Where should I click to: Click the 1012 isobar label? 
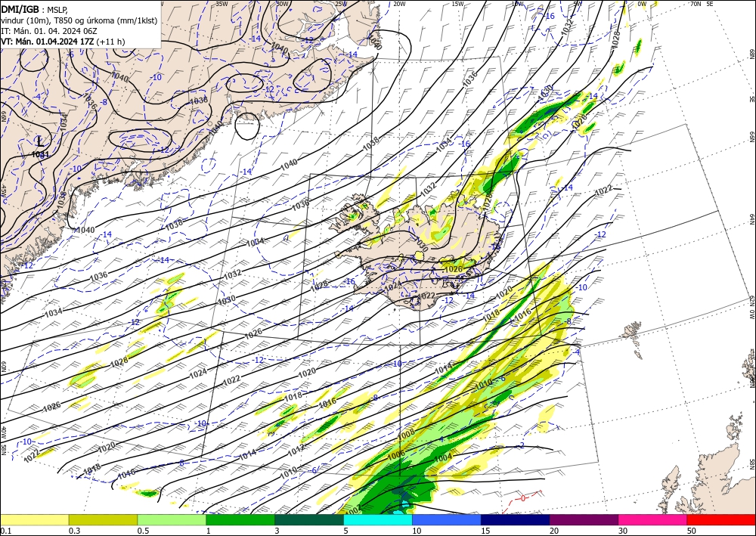[296, 451]
